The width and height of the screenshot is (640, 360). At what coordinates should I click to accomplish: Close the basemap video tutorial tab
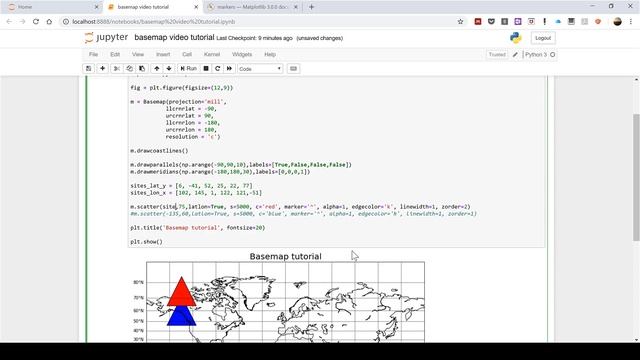click(x=196, y=7)
